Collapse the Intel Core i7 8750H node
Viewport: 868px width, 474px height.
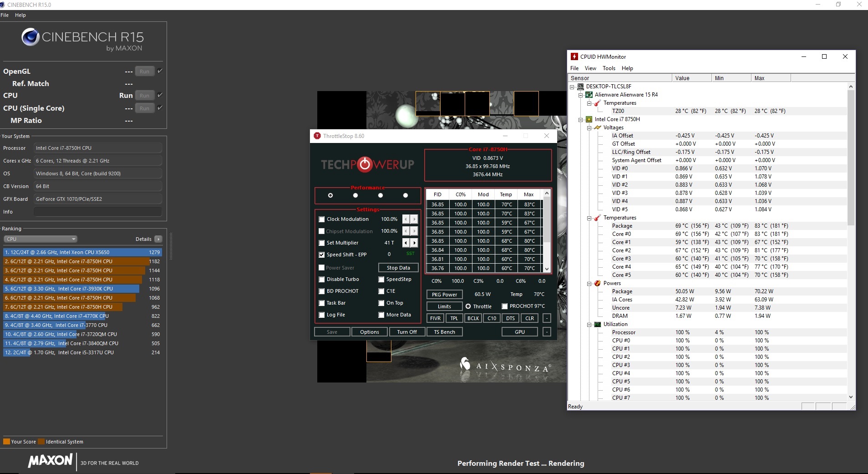point(581,119)
